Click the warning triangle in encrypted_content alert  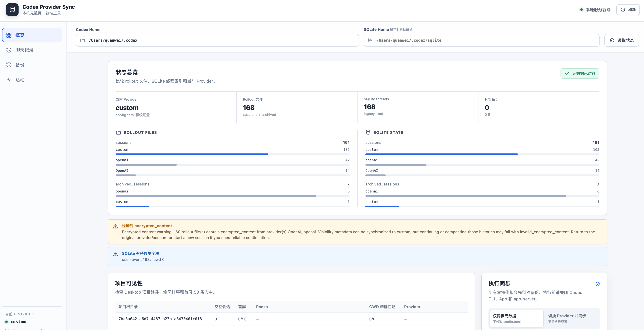(x=115, y=226)
